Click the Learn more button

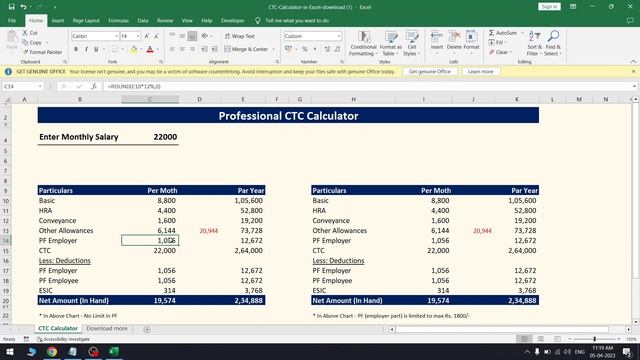[480, 71]
